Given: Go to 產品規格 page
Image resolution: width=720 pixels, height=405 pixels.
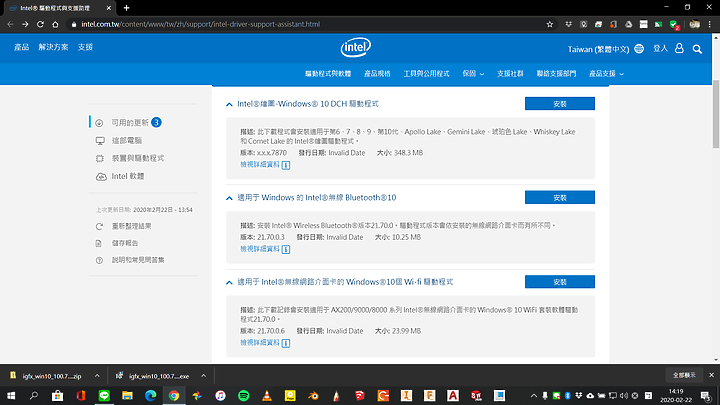Looking at the screenshot, I should pos(377,73).
